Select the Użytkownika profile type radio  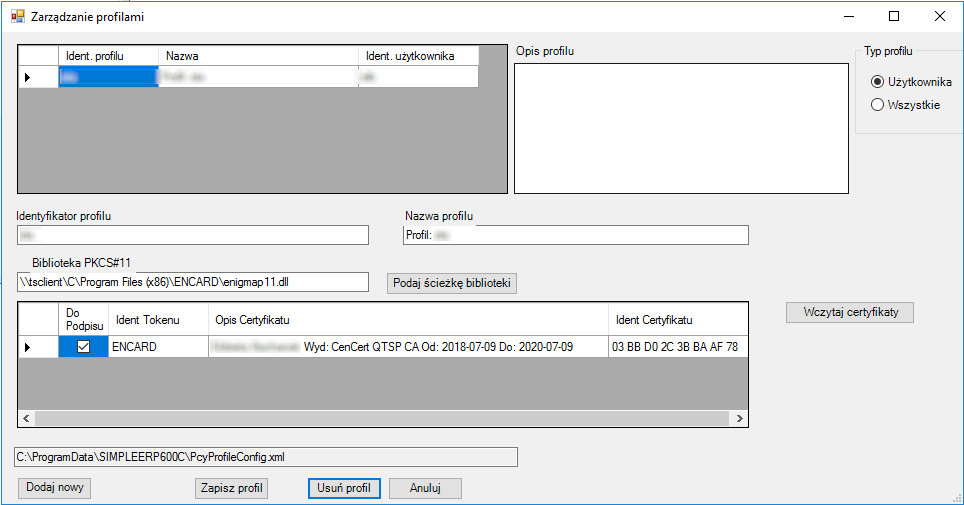coord(877,82)
